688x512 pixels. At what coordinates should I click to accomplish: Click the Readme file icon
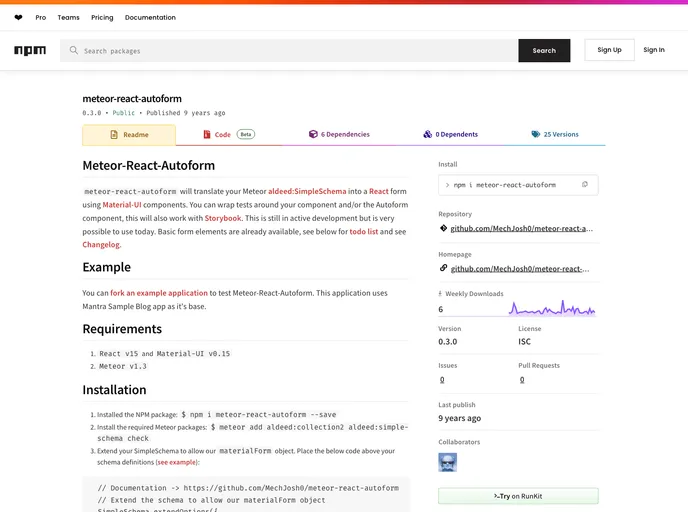114,135
